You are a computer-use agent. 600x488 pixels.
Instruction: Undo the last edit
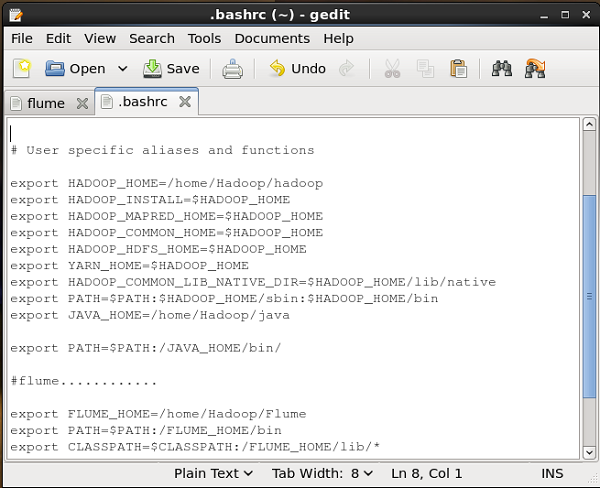coord(297,69)
